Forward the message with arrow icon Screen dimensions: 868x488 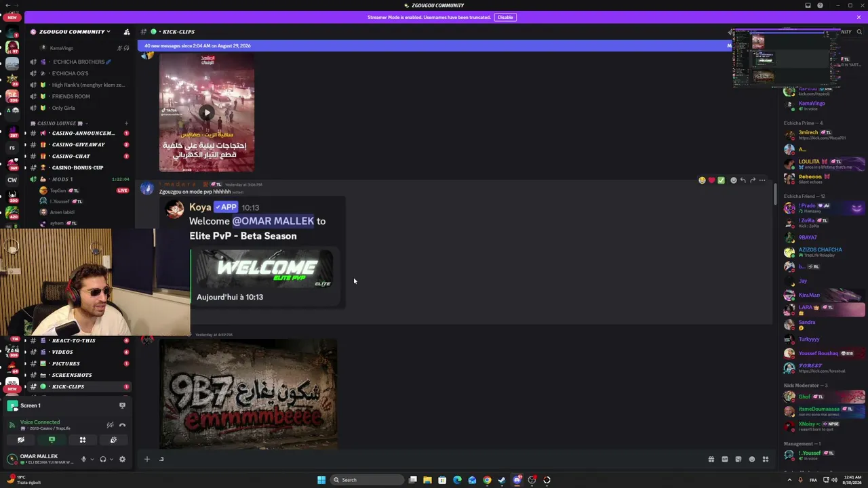(x=752, y=180)
